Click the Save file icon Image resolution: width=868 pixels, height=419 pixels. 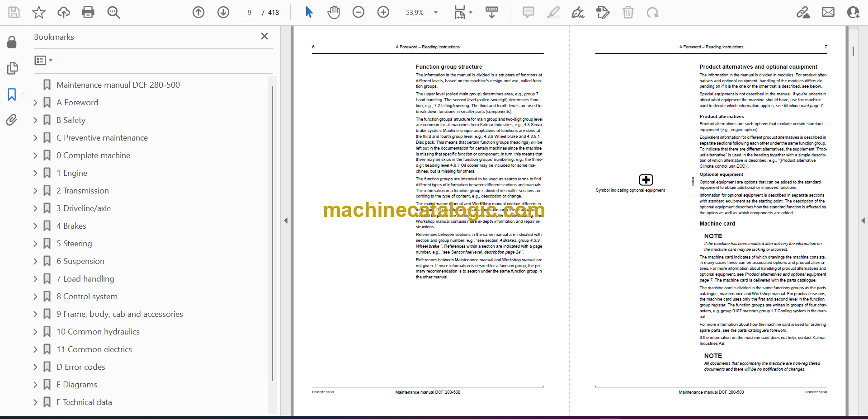[14, 12]
